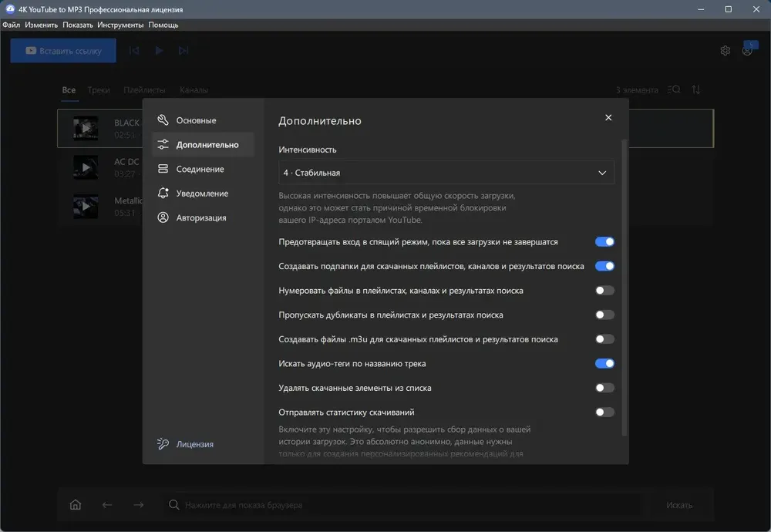Open the settings gear icon in the main window
The image size is (771, 532).
pos(726,51)
